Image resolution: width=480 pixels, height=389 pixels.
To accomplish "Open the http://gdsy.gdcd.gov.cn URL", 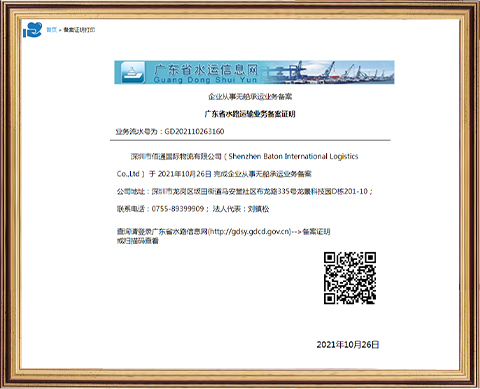I will pyautogui.click(x=250, y=232).
